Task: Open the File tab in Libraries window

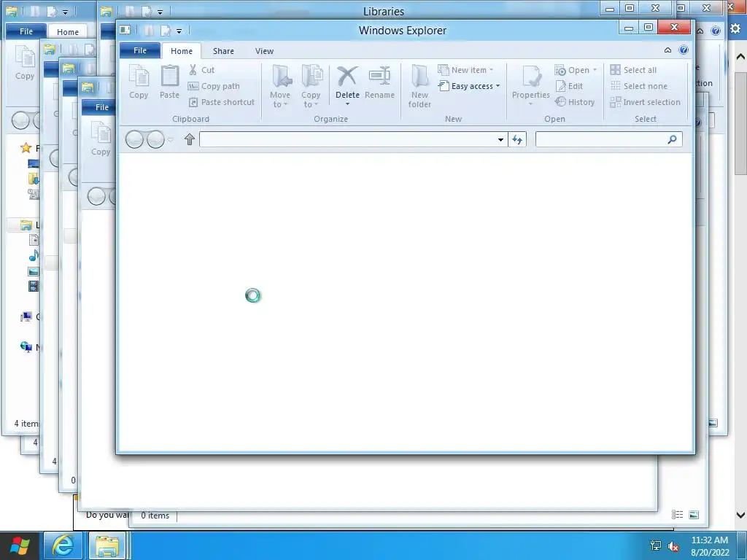Action: click(x=26, y=31)
